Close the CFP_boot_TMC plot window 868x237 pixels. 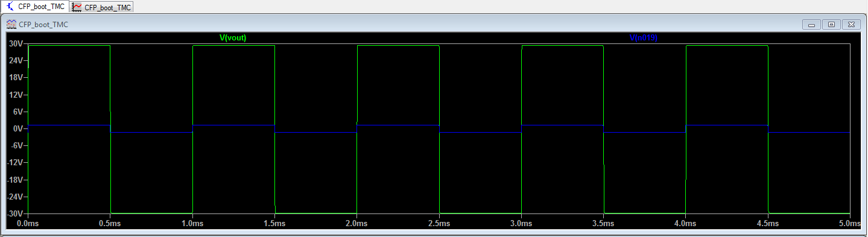[x=852, y=25]
